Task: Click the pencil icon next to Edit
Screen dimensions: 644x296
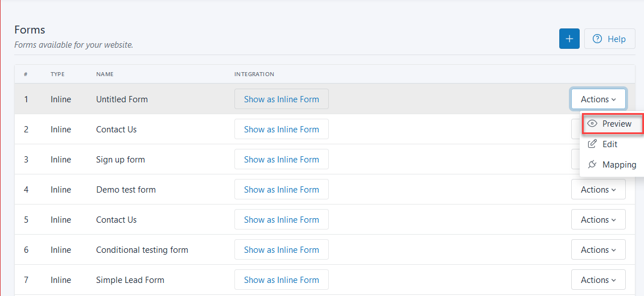Action: [x=592, y=144]
